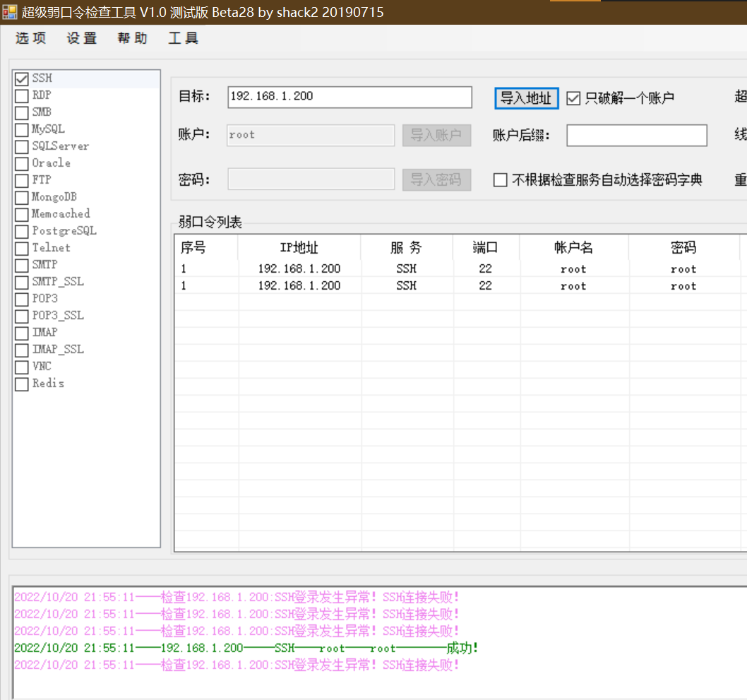Click the application icon in title bar

pos(9,12)
